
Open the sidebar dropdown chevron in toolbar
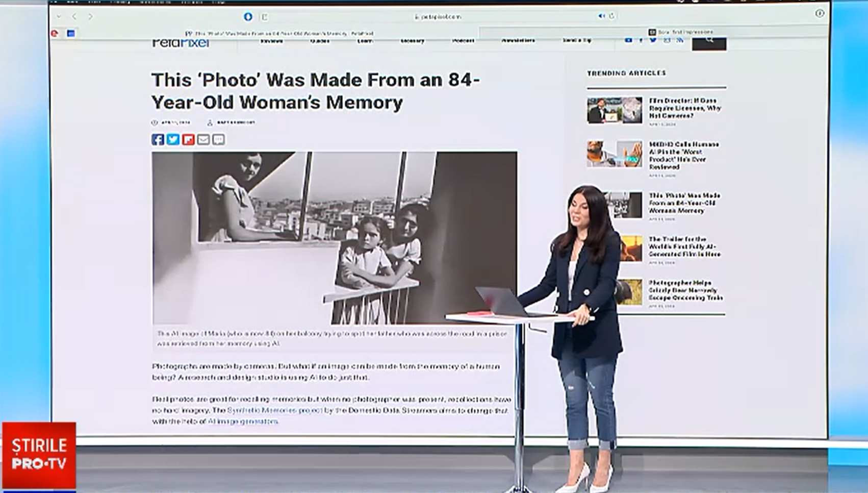pyautogui.click(x=59, y=16)
